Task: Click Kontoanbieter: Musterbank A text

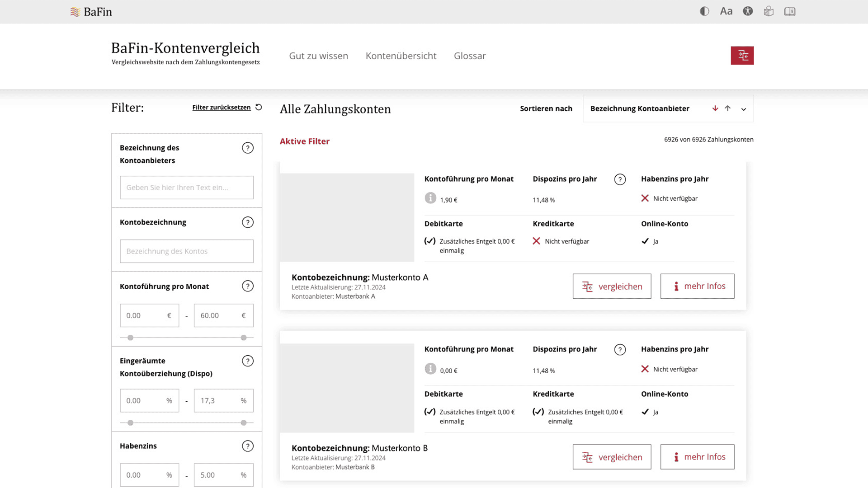Action: tap(334, 296)
